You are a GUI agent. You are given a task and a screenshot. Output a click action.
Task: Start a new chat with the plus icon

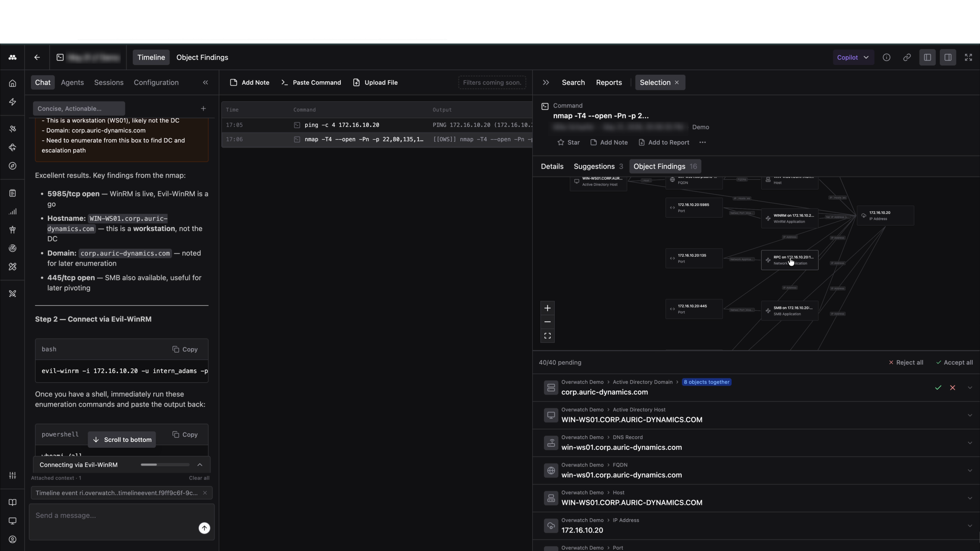point(204,109)
